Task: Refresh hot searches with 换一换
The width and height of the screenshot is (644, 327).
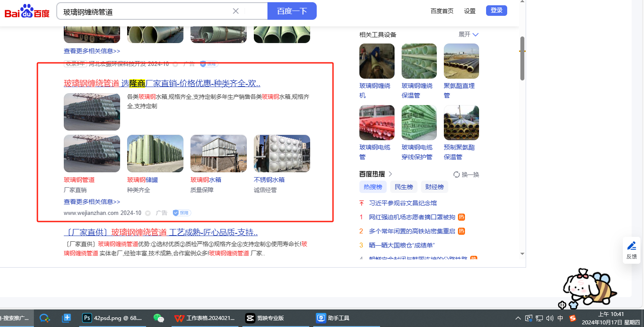Action: (x=466, y=174)
